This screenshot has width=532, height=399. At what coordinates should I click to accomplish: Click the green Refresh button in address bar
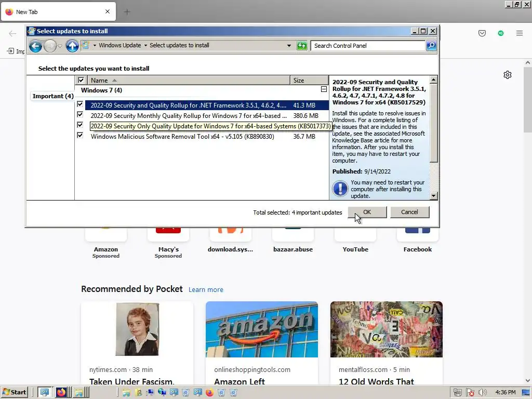[302, 46]
